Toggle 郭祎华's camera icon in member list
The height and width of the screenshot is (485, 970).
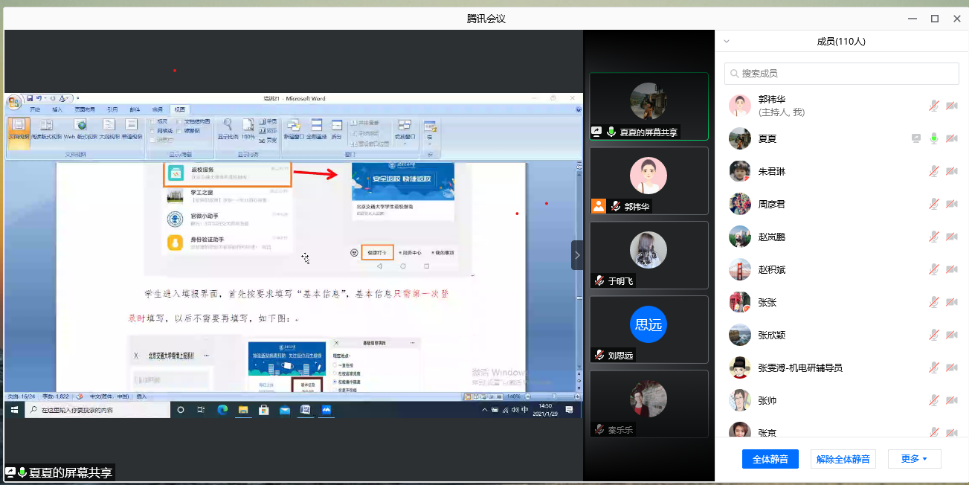[x=951, y=106]
